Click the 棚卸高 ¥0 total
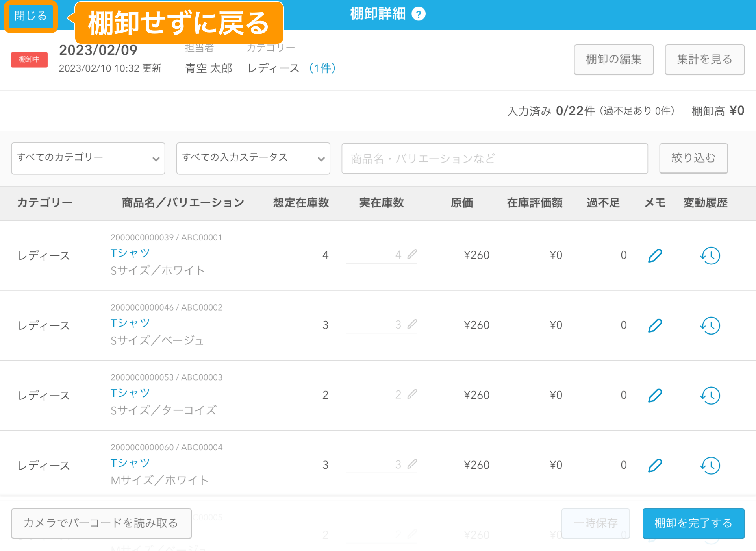The width and height of the screenshot is (756, 551). (718, 111)
